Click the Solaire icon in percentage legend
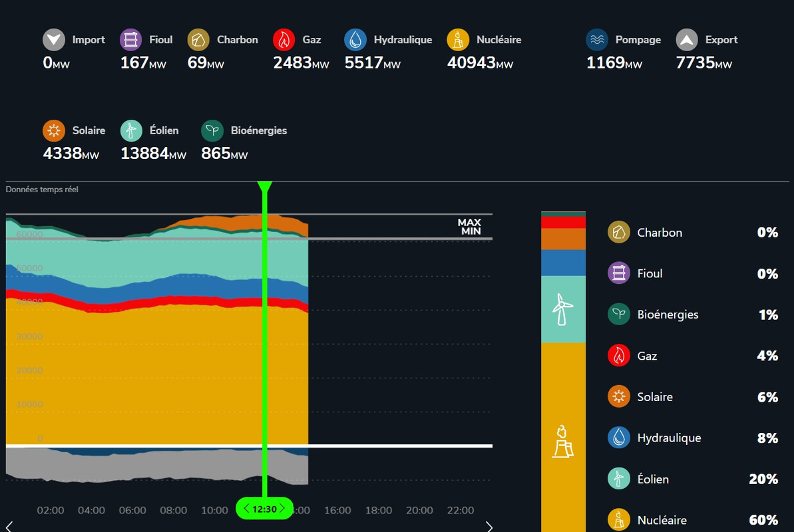794x532 pixels. point(619,396)
